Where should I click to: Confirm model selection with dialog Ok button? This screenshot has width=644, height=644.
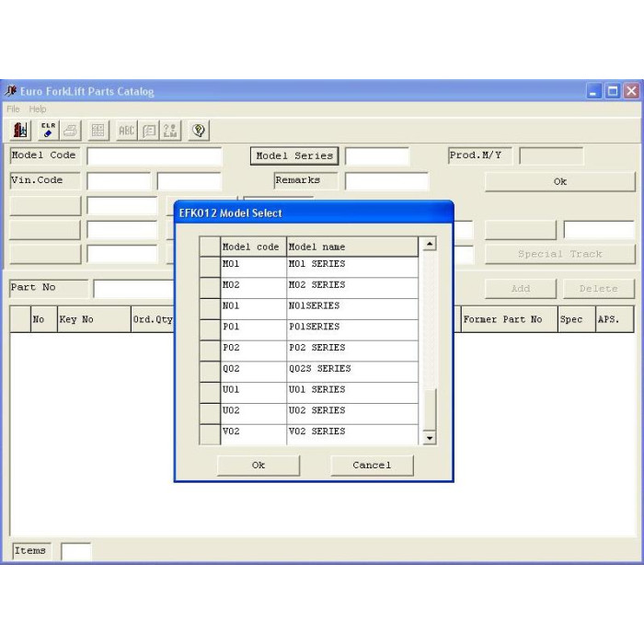point(259,466)
